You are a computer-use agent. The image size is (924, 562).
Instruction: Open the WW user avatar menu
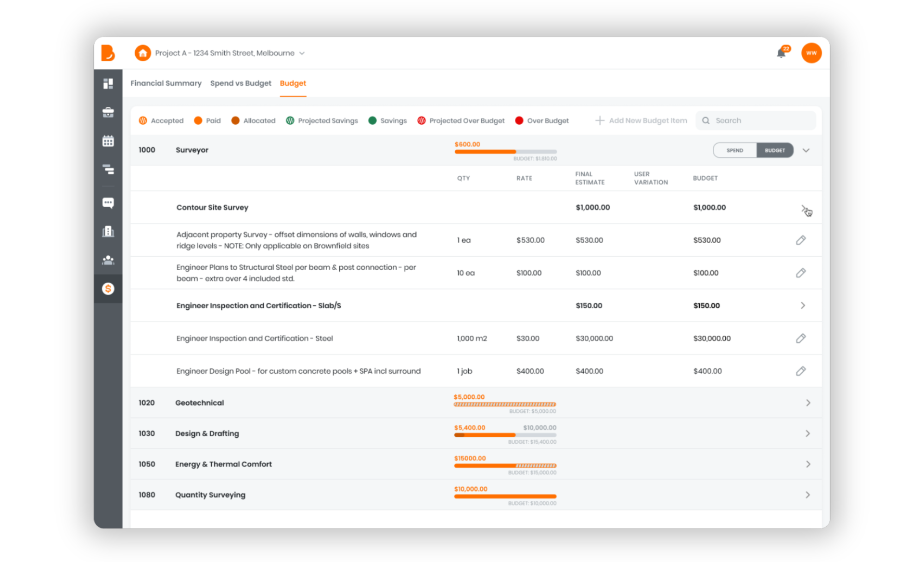coord(811,53)
